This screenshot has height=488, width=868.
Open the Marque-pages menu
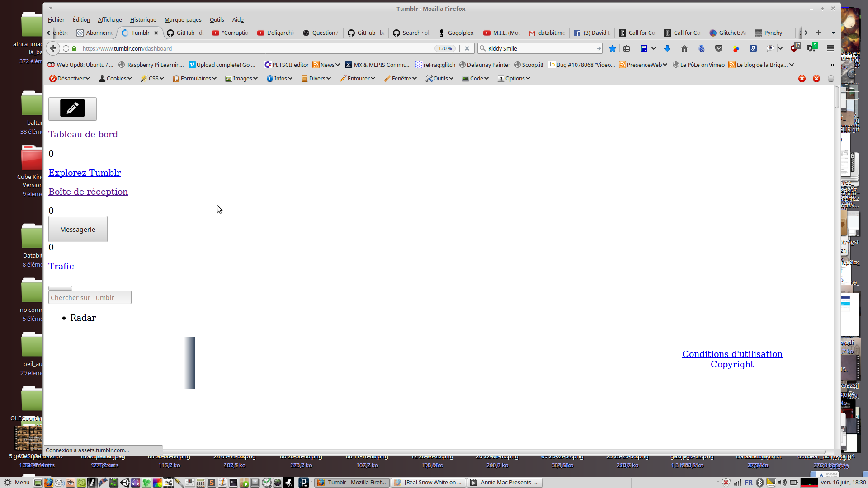[183, 20]
